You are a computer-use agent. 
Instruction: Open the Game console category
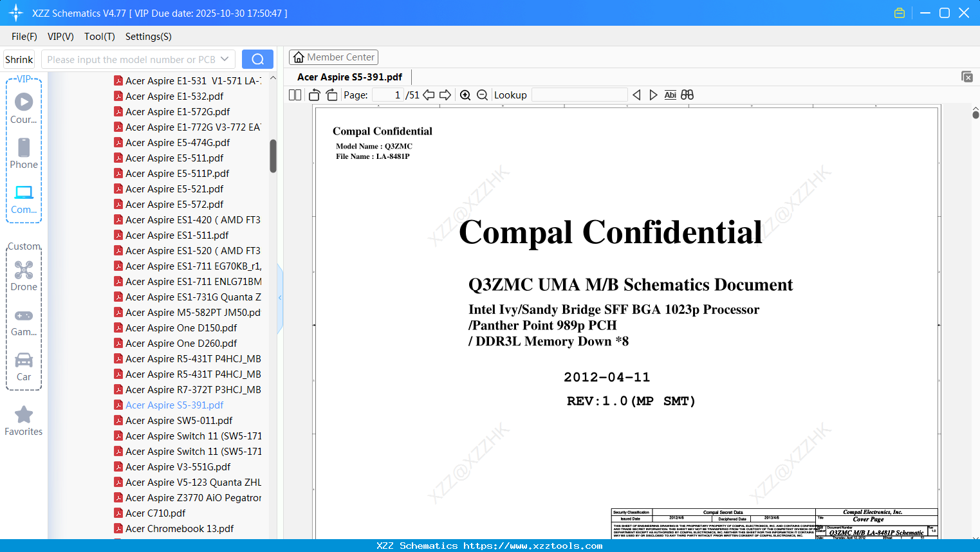point(24,322)
